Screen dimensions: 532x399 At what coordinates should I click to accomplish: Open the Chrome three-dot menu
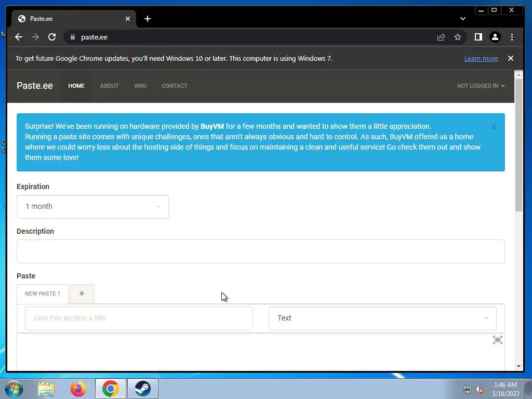tap(512, 37)
